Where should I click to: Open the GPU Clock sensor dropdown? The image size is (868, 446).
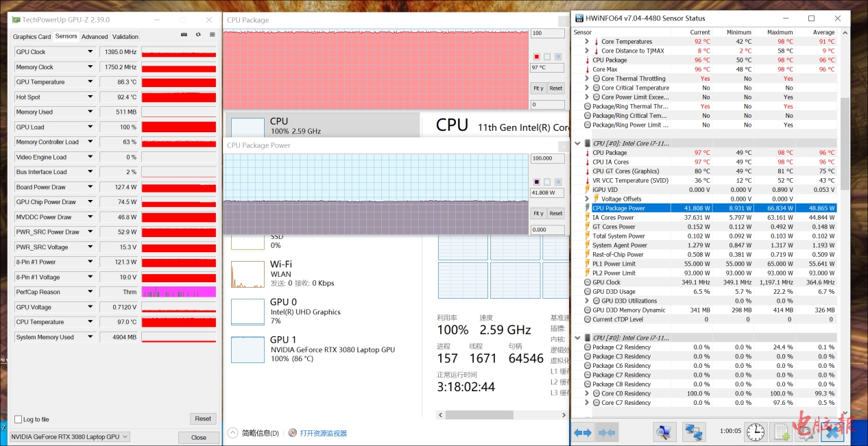tap(90, 52)
